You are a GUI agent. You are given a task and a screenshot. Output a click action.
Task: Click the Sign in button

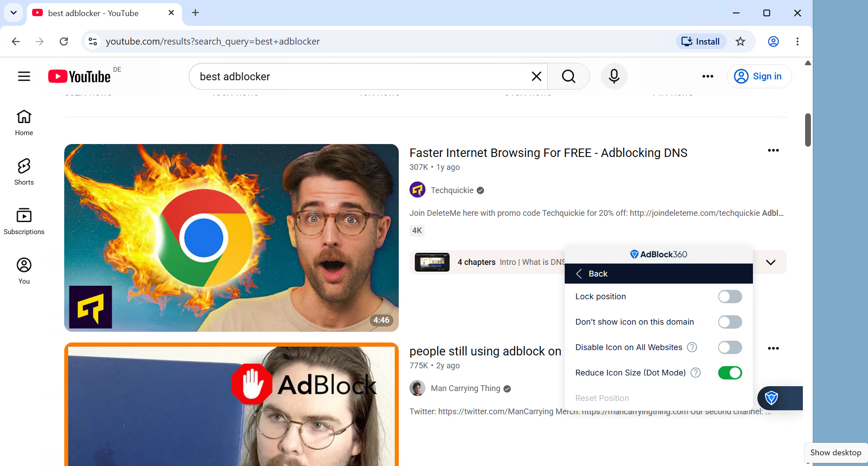(759, 76)
